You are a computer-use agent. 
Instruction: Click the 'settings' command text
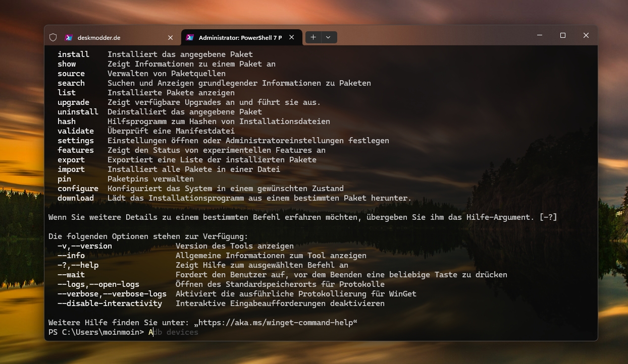point(76,141)
